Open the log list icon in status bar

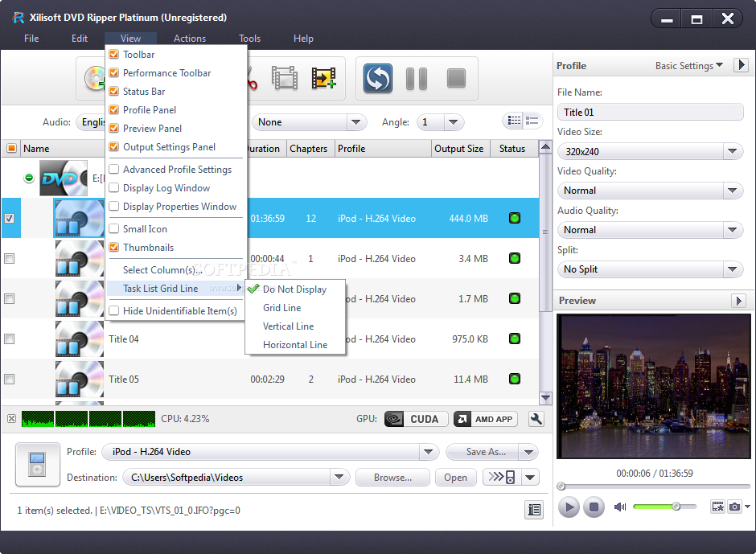click(x=534, y=510)
